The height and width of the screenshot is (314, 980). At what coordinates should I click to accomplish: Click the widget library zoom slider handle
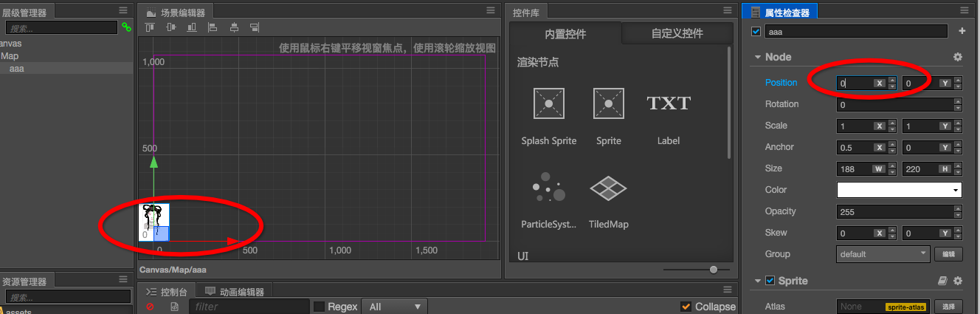(x=714, y=270)
